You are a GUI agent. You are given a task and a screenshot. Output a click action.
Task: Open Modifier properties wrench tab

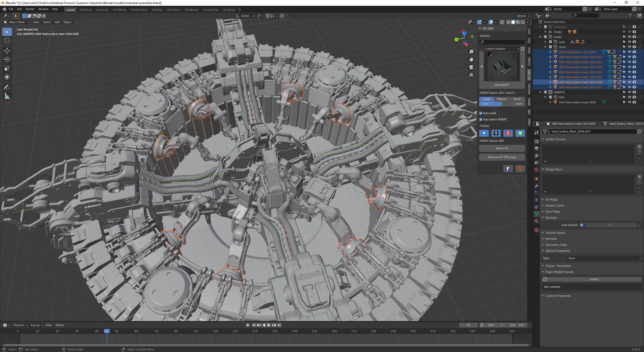coord(537,186)
